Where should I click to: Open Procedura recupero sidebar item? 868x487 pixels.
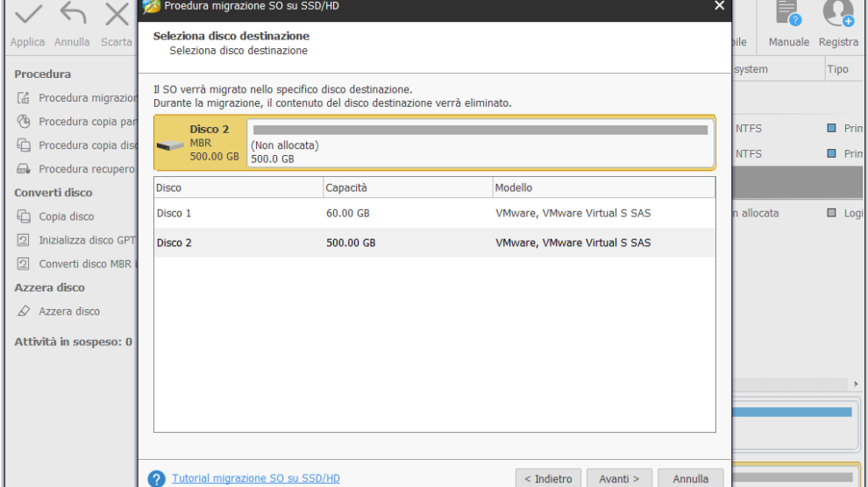pos(86,169)
